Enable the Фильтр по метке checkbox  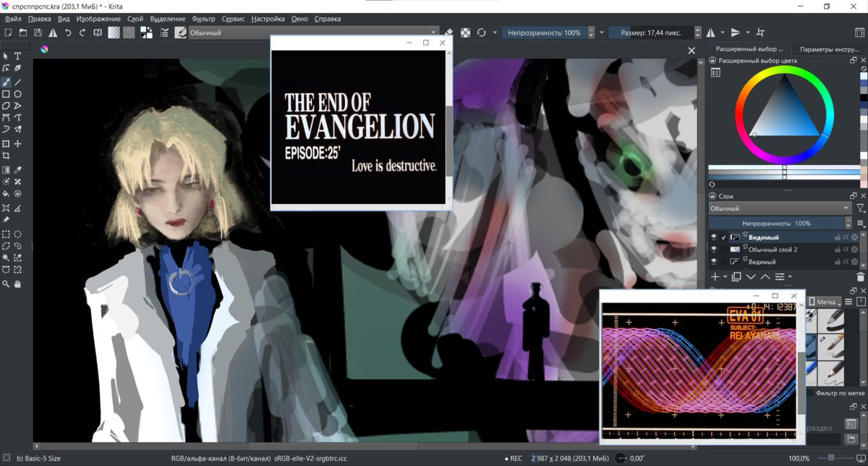tap(810, 392)
